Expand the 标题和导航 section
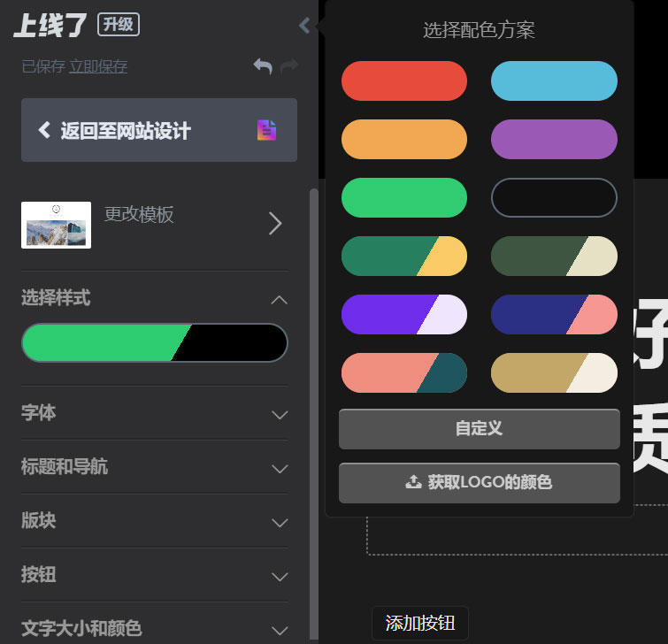Image resolution: width=668 pixels, height=644 pixels. [x=155, y=467]
